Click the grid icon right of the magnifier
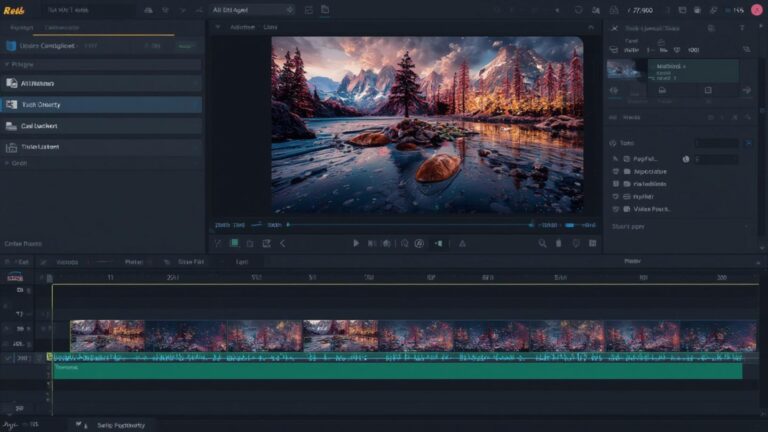 tap(593, 243)
